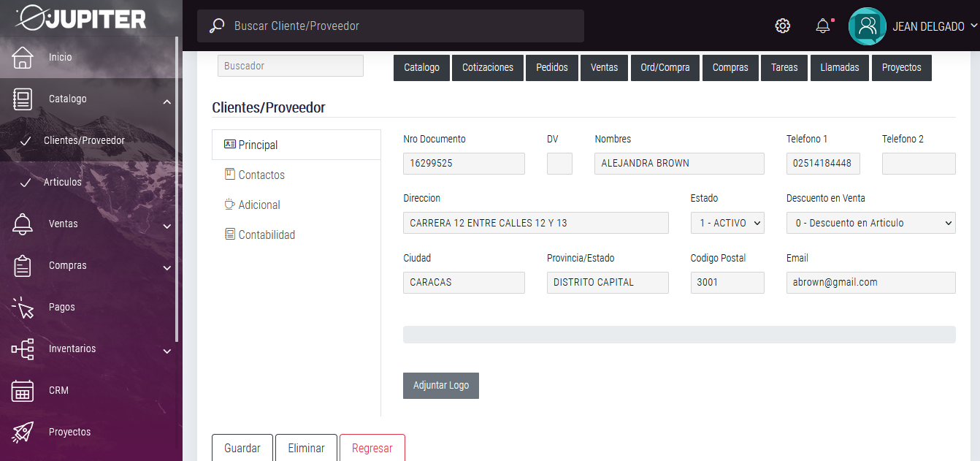The width and height of the screenshot is (980, 461).
Task: Click the Catalogo notebook icon
Action: tap(23, 99)
